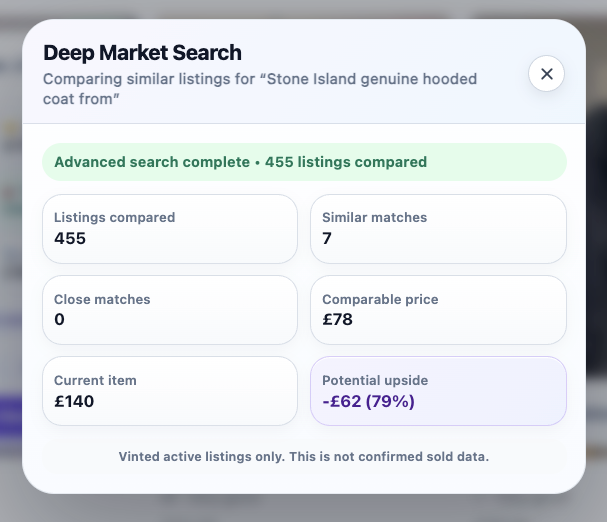Screen dimensions: 607x522
Task: Click the Deep Market Search heading
Action: (x=142, y=53)
